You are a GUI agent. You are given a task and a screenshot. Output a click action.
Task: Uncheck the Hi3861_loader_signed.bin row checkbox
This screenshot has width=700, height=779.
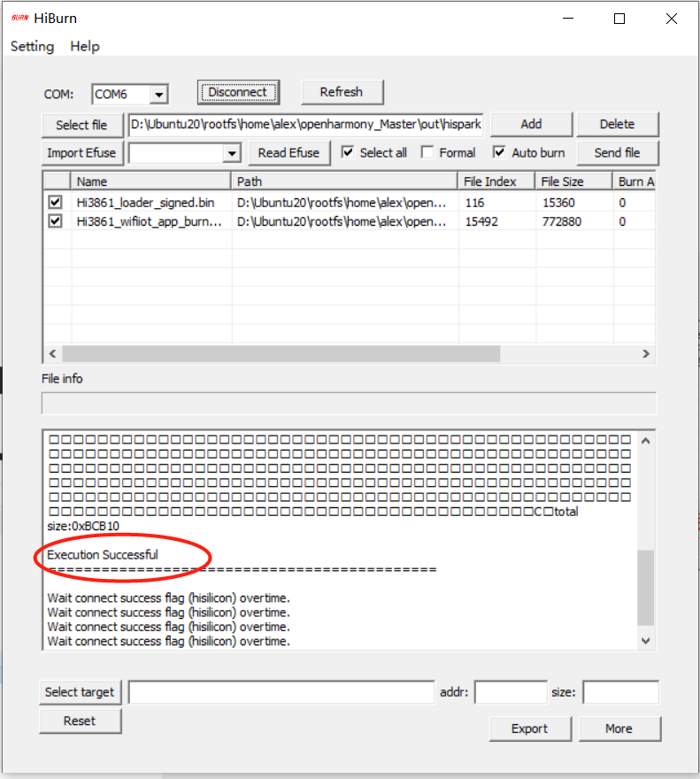(x=55, y=202)
